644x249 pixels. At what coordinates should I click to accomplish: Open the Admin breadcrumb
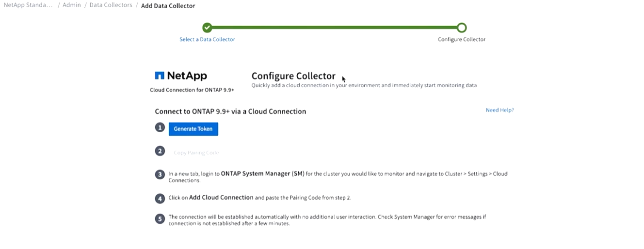click(x=72, y=5)
